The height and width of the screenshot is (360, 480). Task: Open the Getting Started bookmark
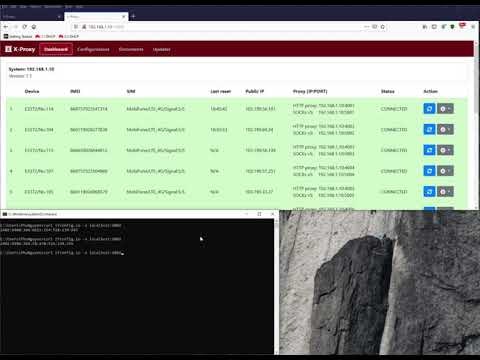18,36
